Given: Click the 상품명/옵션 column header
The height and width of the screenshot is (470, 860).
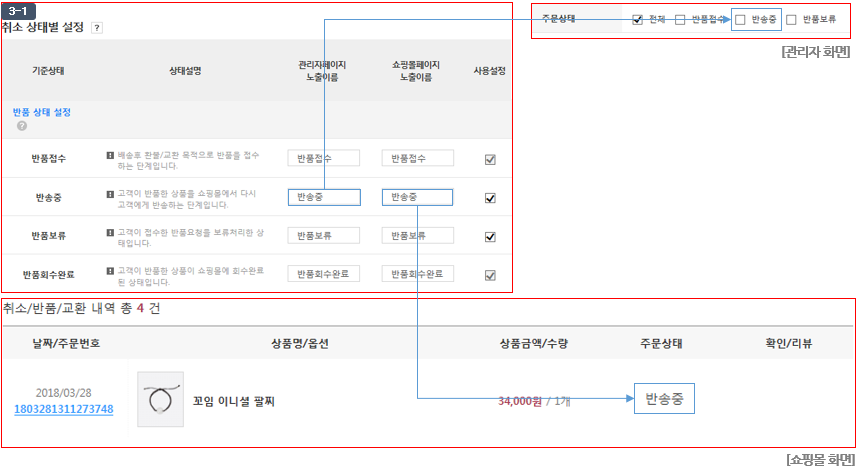Looking at the screenshot, I should click(300, 344).
